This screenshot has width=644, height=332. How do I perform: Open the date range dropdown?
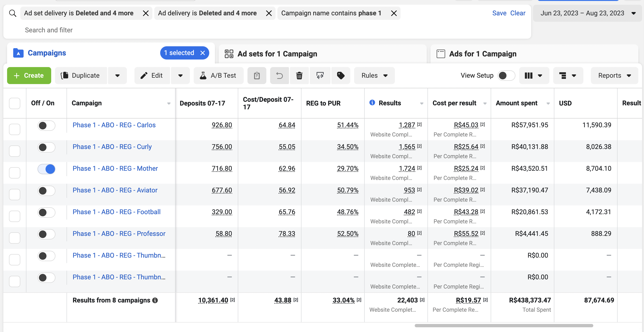tap(587, 13)
